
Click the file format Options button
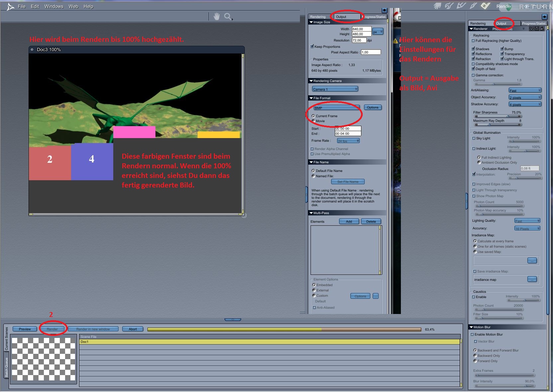click(373, 107)
